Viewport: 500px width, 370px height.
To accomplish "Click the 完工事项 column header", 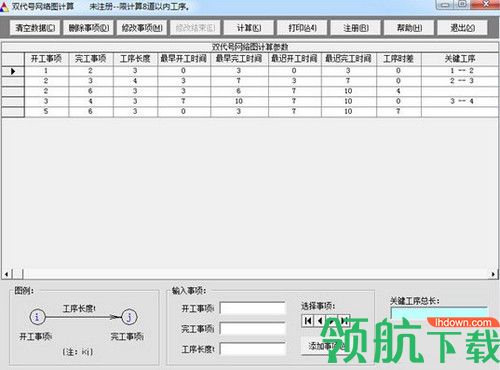I will [91, 59].
